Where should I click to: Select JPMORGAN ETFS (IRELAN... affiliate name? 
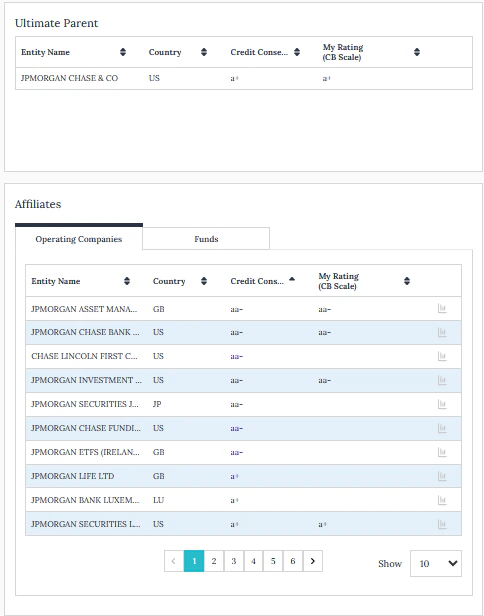click(x=85, y=452)
